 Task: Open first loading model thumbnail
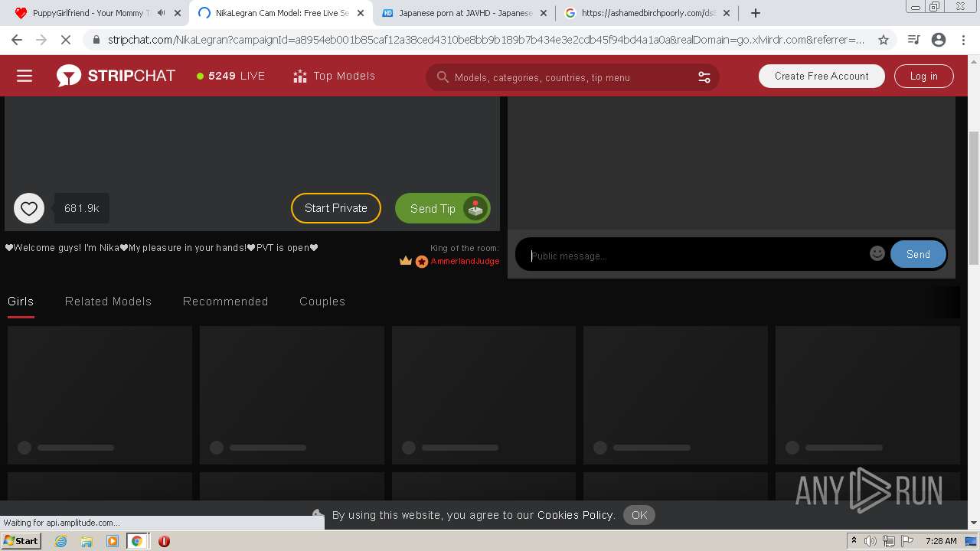100,395
